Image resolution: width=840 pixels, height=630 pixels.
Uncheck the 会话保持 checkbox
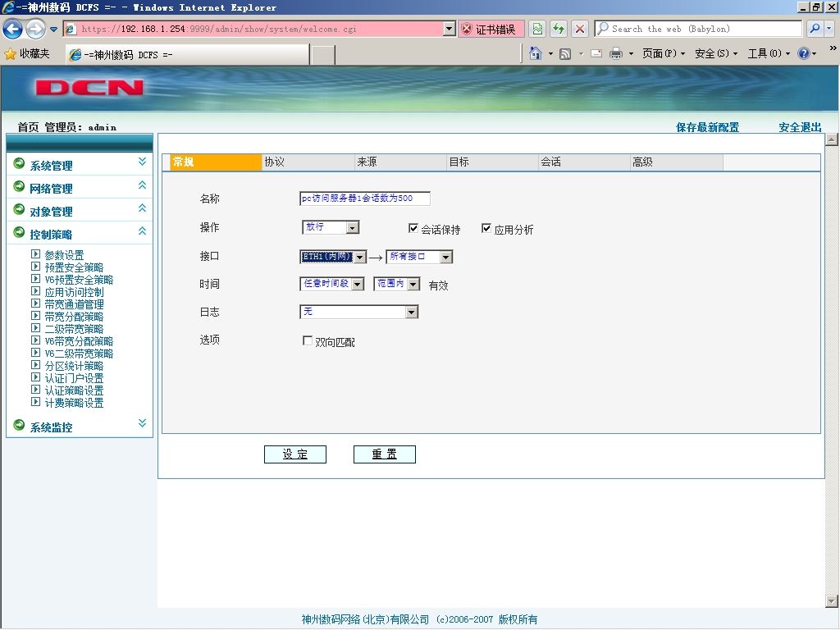pos(413,228)
